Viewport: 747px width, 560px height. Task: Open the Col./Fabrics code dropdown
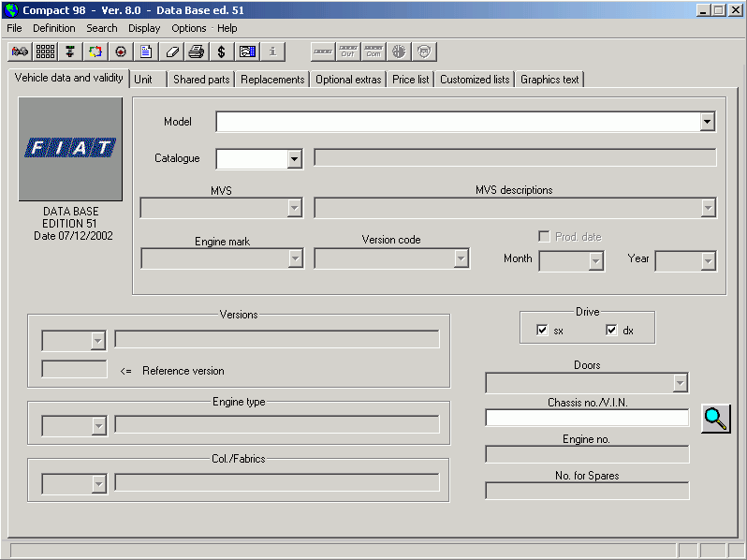[98, 484]
